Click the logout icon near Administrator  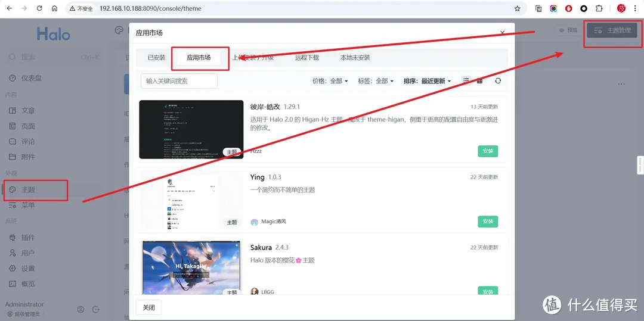(x=96, y=309)
